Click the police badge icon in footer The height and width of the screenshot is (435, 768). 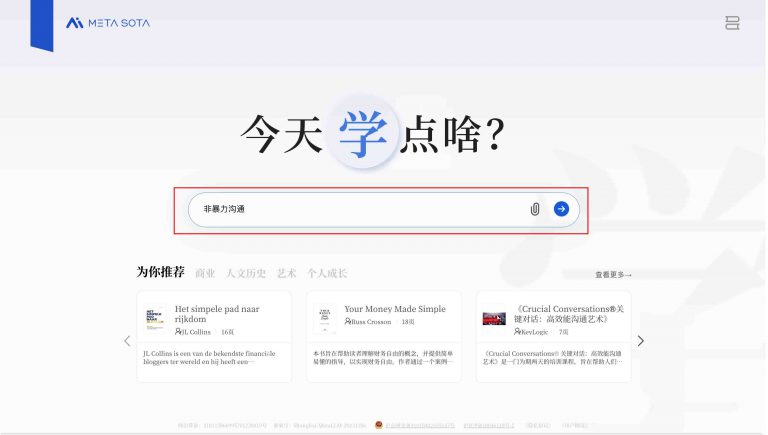tap(378, 425)
